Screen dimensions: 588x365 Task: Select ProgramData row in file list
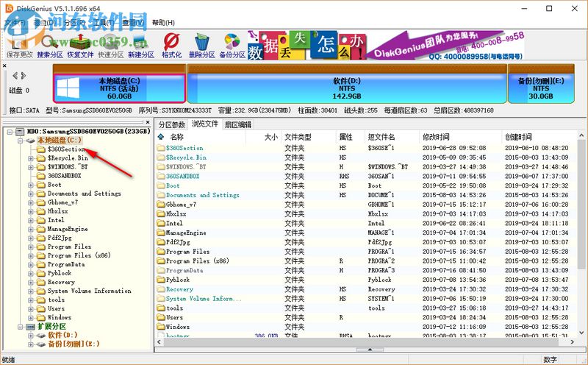pos(365,270)
